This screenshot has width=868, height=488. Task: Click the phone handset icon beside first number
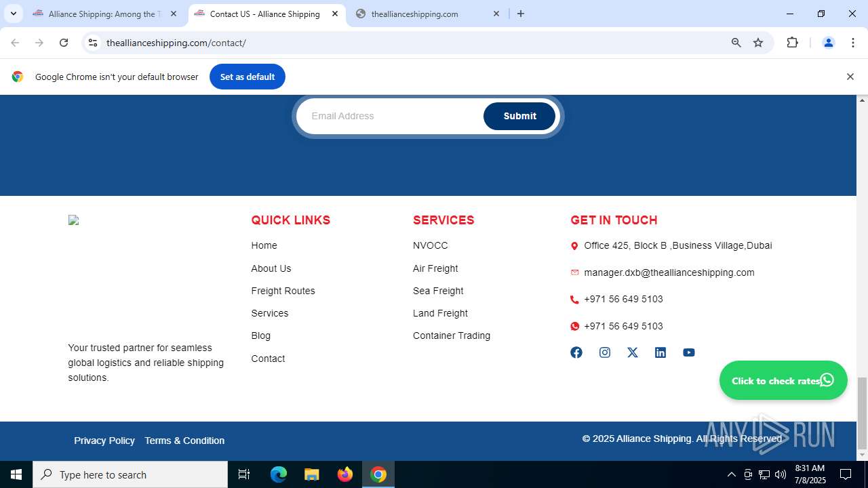[x=574, y=300]
